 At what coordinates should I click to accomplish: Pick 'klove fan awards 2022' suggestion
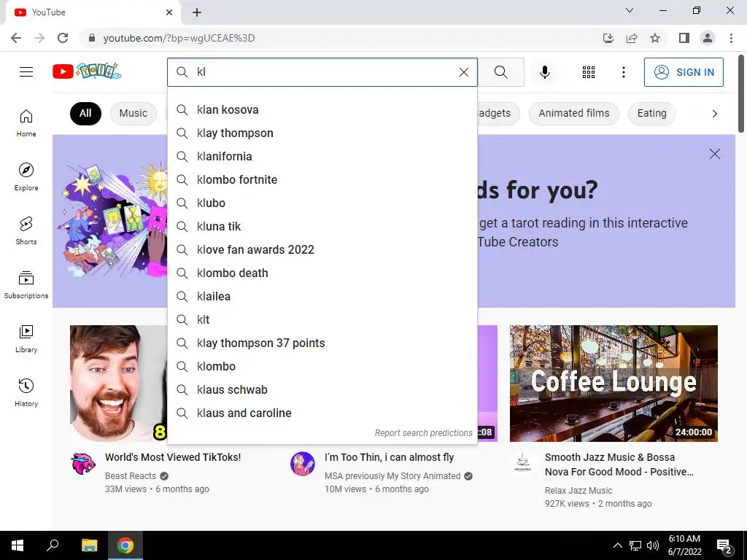point(322,249)
